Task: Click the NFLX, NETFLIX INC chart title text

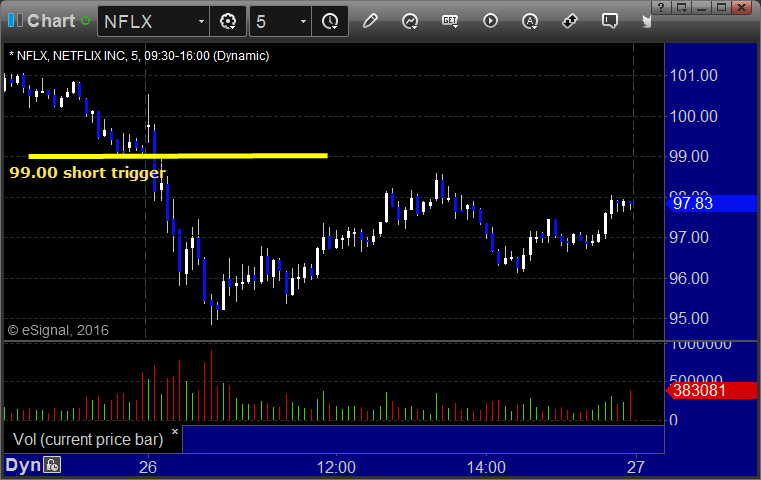Action: click(x=139, y=56)
